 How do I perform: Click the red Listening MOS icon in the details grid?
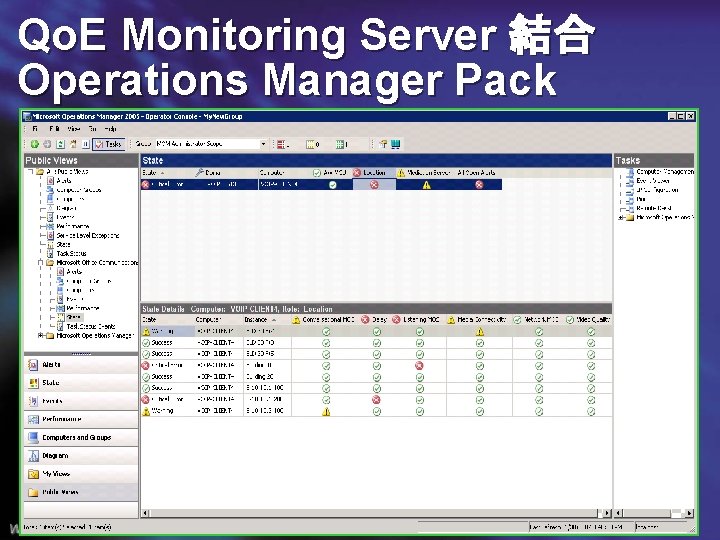click(419, 366)
